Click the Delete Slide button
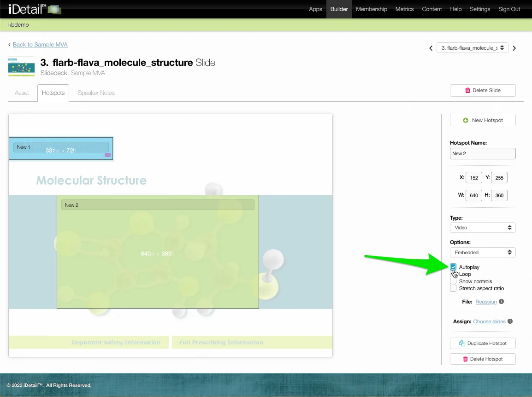The height and width of the screenshot is (397, 532). pos(483,91)
